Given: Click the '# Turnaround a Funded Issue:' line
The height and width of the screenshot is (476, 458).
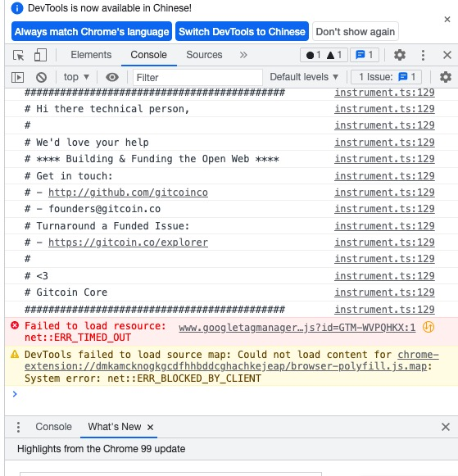Looking at the screenshot, I should (107, 226).
